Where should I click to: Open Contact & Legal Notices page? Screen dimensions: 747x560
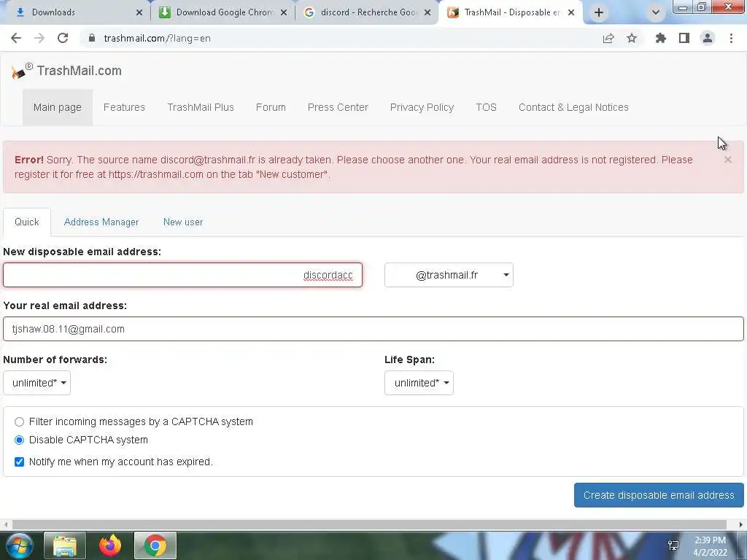(x=573, y=107)
